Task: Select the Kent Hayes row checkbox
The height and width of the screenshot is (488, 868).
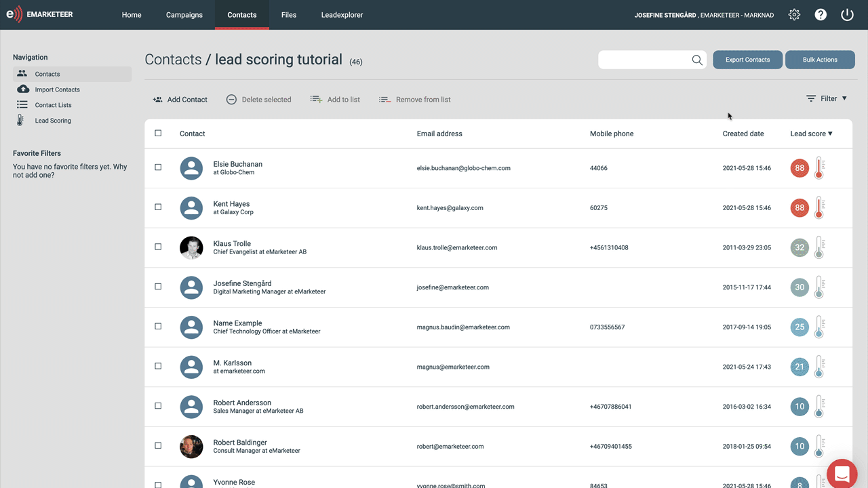Action: coord(158,207)
